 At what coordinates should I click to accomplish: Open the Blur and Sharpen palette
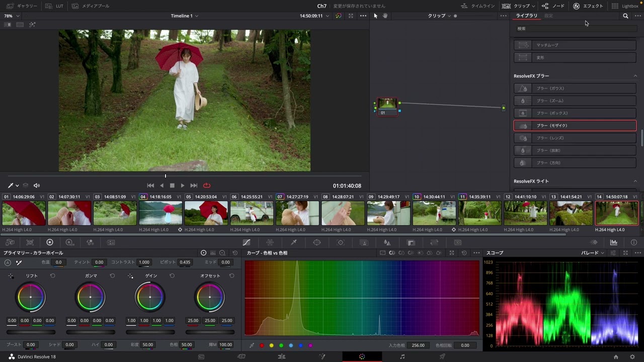point(387,242)
